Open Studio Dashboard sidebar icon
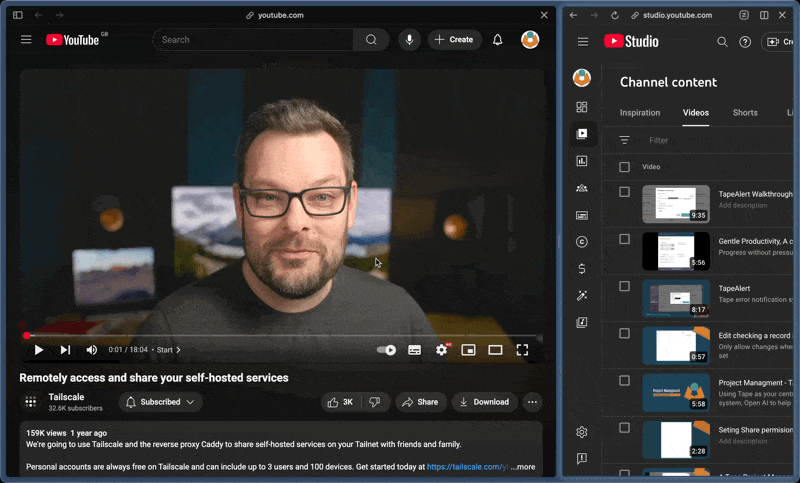 click(582, 107)
